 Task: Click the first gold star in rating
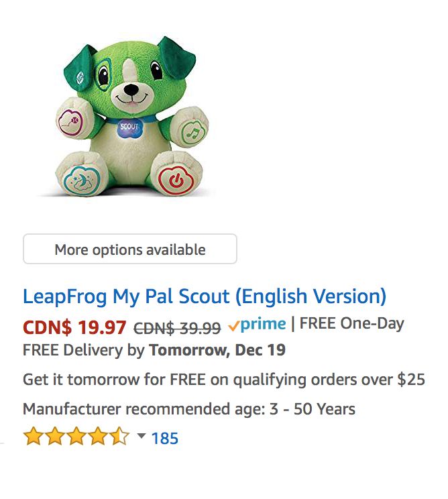tap(33, 437)
